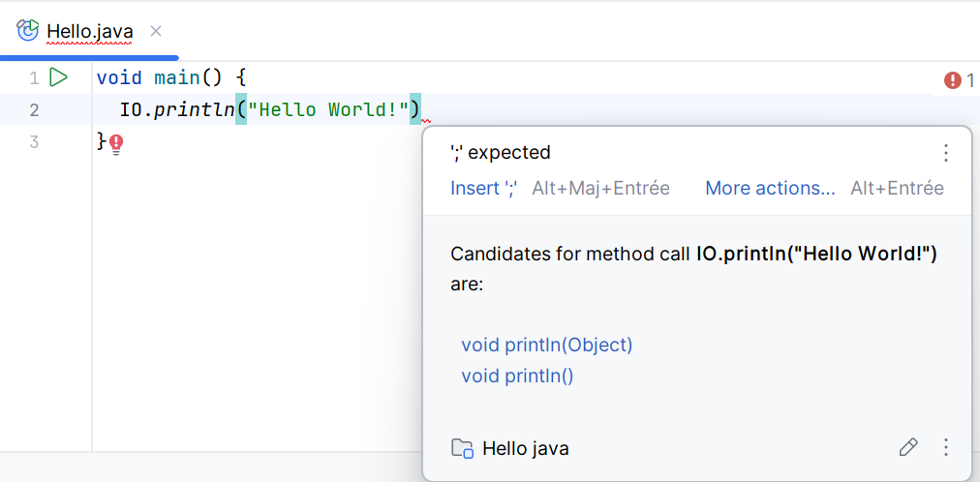Apply the "Insert ';'" quick fix

point(484,188)
